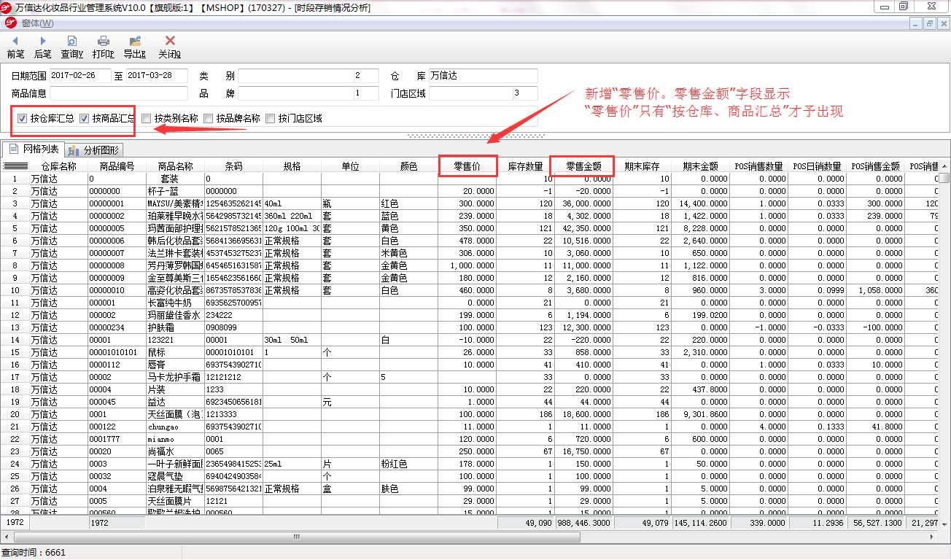Click 商品编号 cell 00001010101
Image resolution: width=951 pixels, height=560 pixels.
tap(117, 352)
